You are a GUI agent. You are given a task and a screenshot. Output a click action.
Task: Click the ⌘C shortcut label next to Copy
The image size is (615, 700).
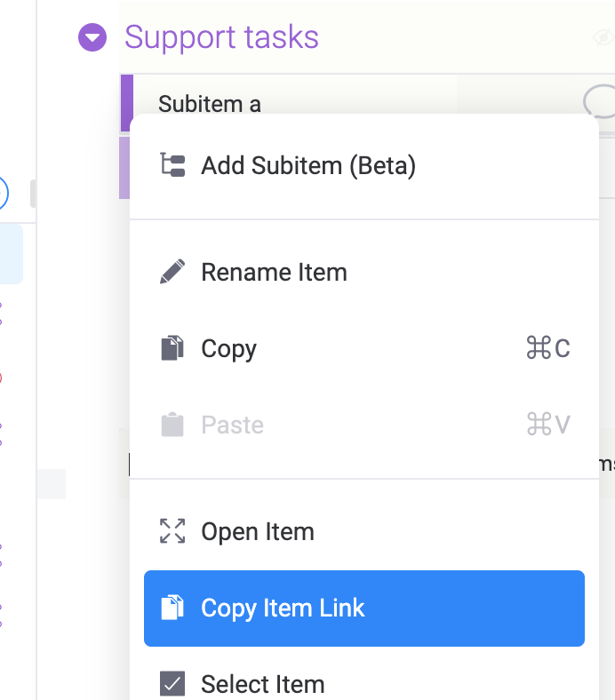[547, 348]
